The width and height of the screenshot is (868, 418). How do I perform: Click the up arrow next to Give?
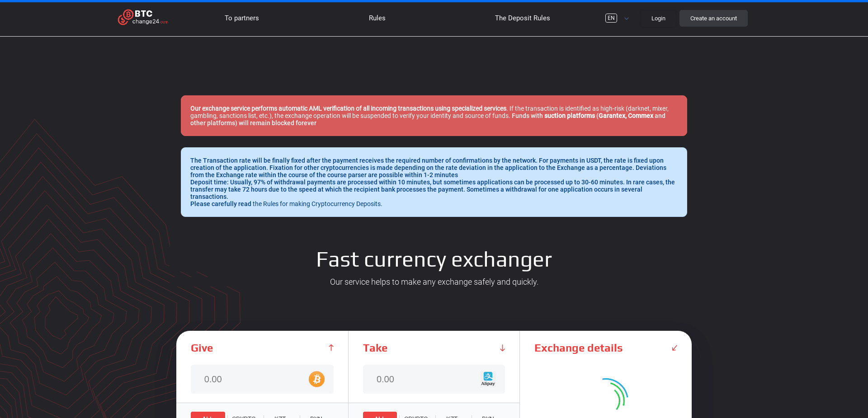pyautogui.click(x=331, y=348)
